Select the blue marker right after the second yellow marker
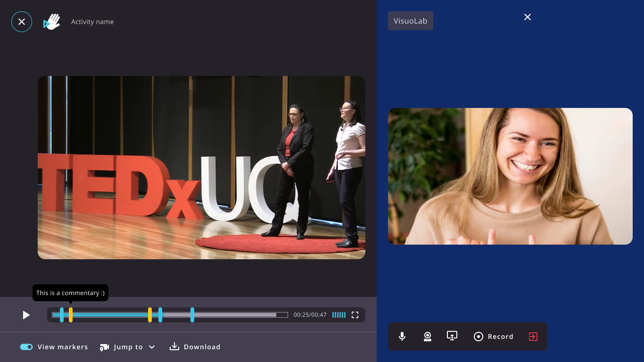This screenshot has height=362, width=644. (160, 315)
